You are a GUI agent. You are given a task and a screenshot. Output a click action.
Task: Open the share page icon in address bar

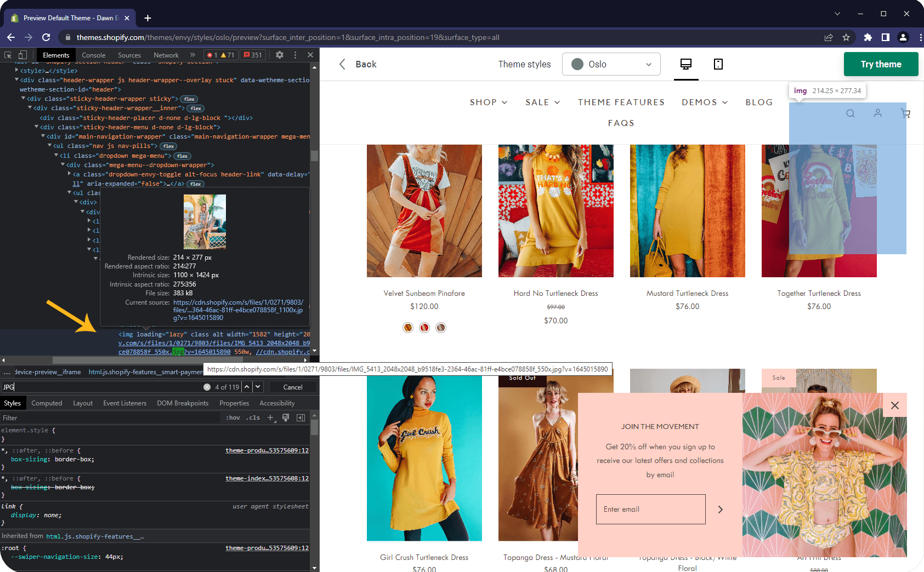829,37
